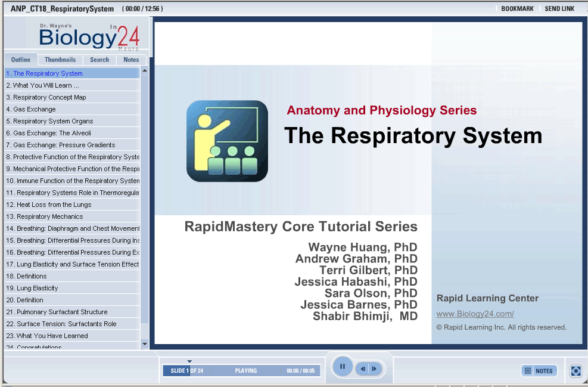This screenshot has width=588, height=387.
Task: Open the NOTES panel button
Action: tap(539, 371)
